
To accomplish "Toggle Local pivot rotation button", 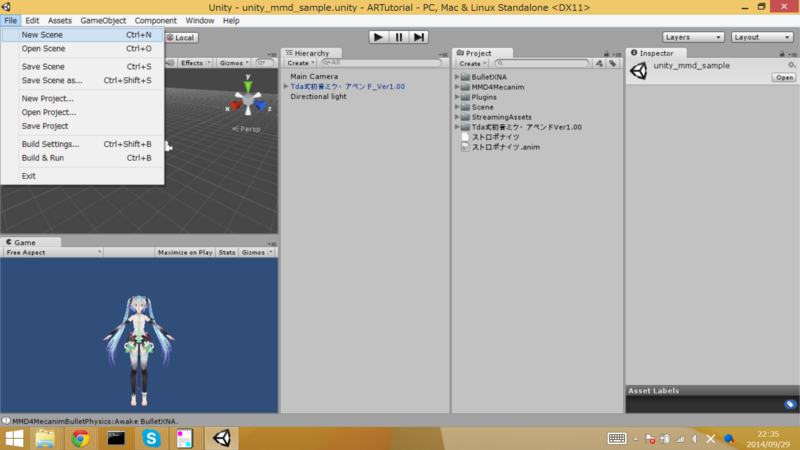I will (181, 38).
